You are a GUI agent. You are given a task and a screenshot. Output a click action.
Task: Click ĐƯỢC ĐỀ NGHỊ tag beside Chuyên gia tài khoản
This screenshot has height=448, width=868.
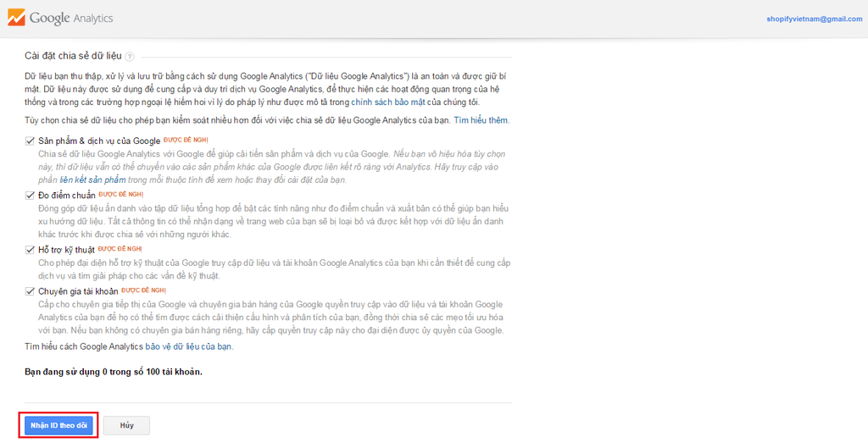143,290
